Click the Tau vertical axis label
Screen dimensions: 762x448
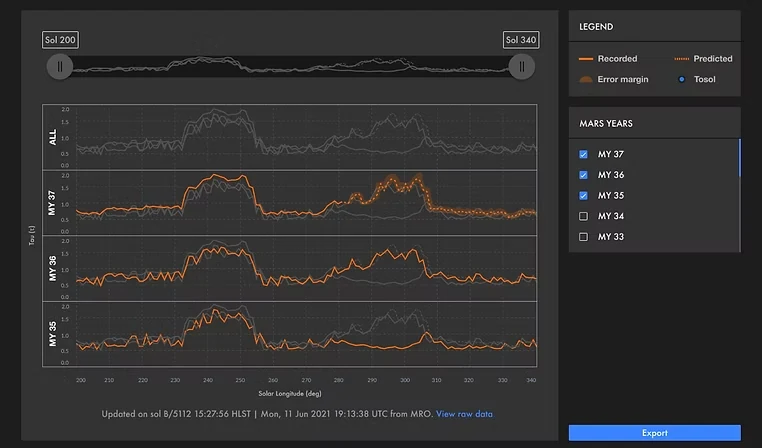[32, 235]
